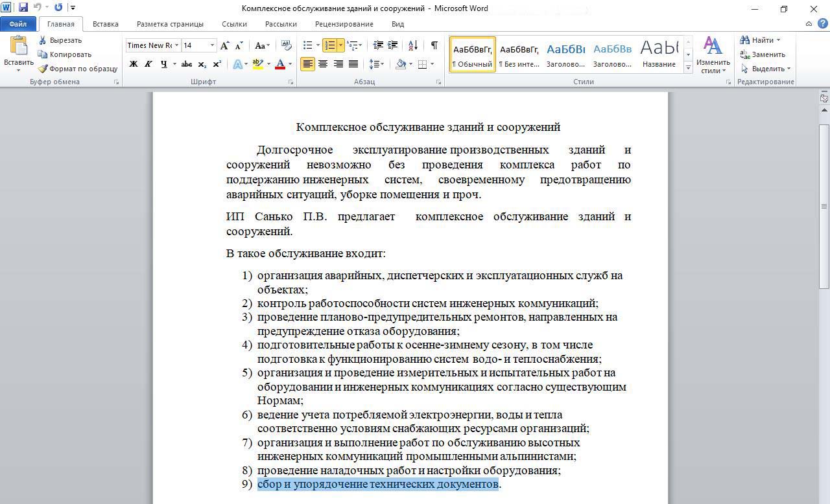Select the Название style thumbnail
830x504 pixels.
point(659,54)
